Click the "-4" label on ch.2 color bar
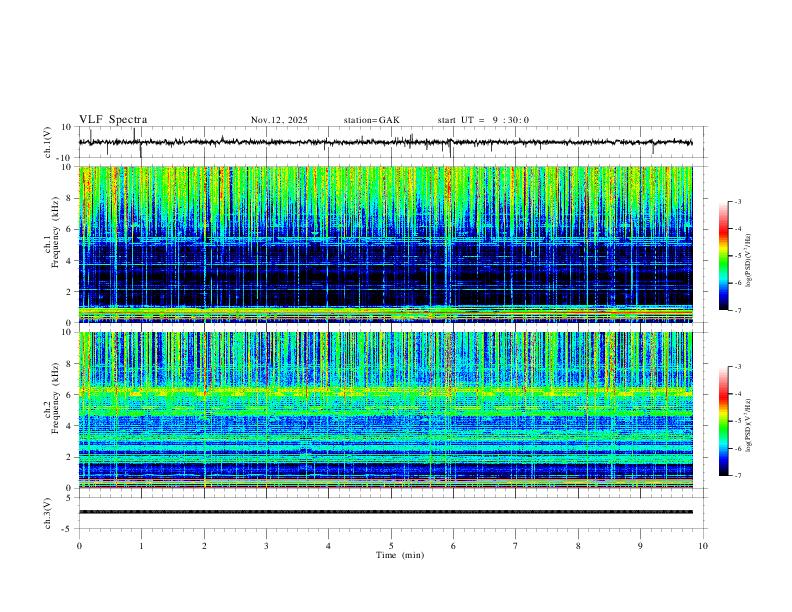792x612 pixels. point(738,394)
